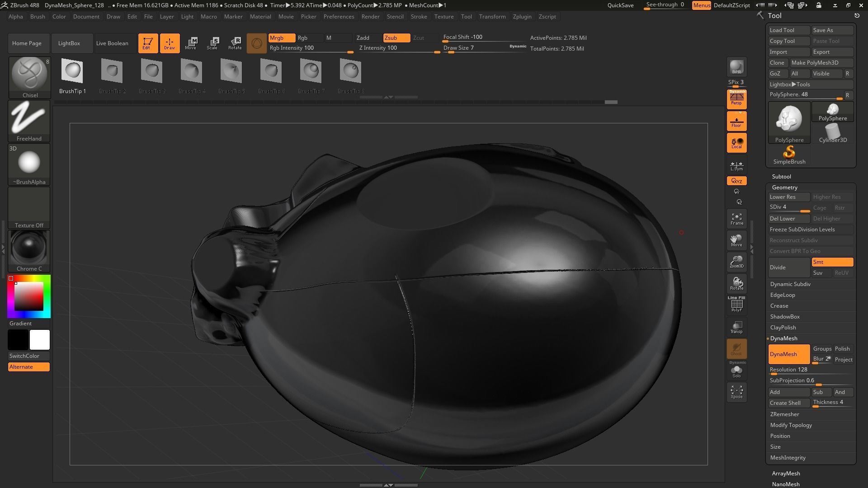Toggle the DynaMesh button
The image size is (868, 488).
789,354
